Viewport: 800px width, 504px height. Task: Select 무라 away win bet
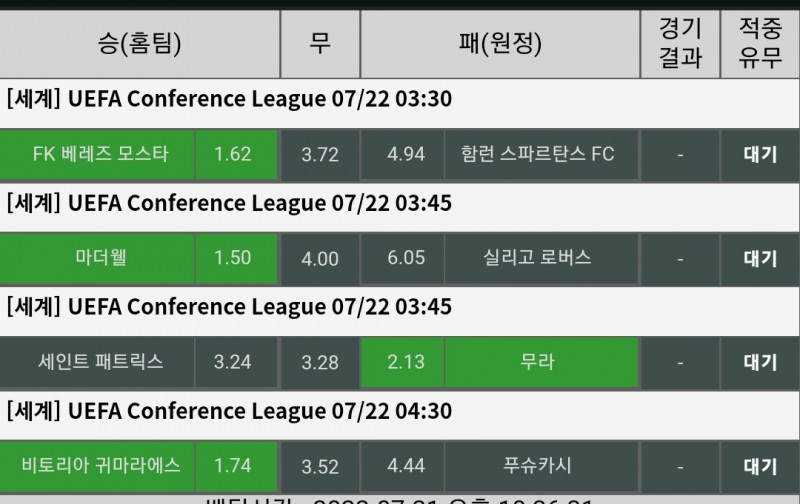tap(538, 362)
